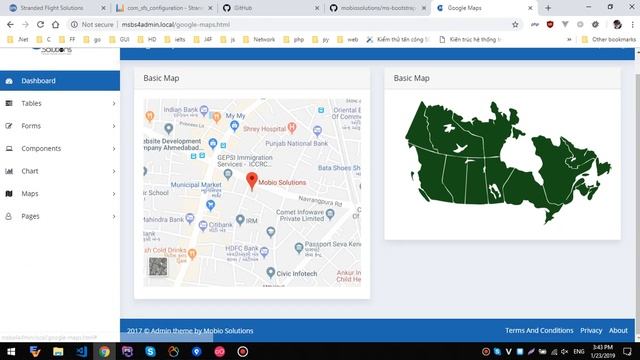Open the Network bookmarks folder
Viewport: 640px width, 360px height.
tap(259, 40)
